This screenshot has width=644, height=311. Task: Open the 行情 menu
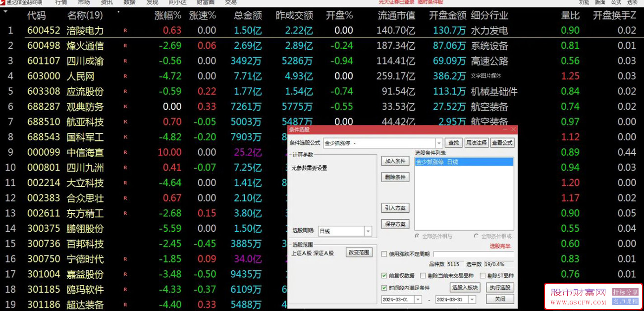click(61, 2)
